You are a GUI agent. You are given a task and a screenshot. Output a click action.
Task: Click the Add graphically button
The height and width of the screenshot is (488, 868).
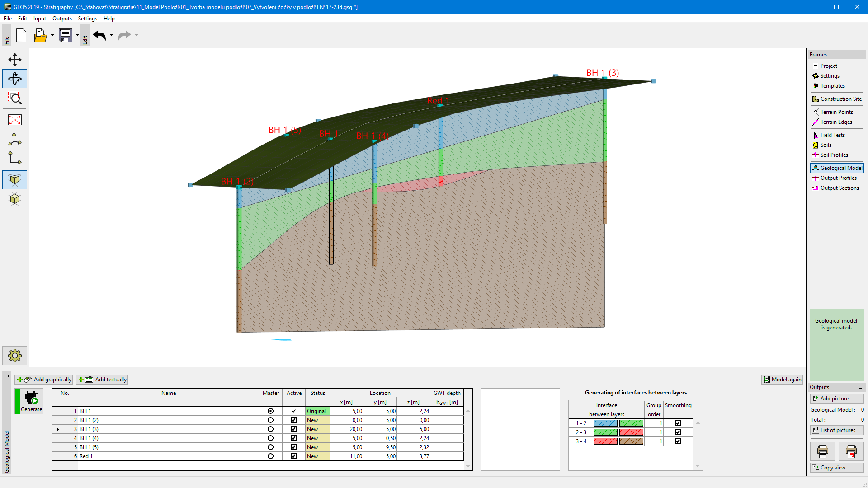[47, 379]
